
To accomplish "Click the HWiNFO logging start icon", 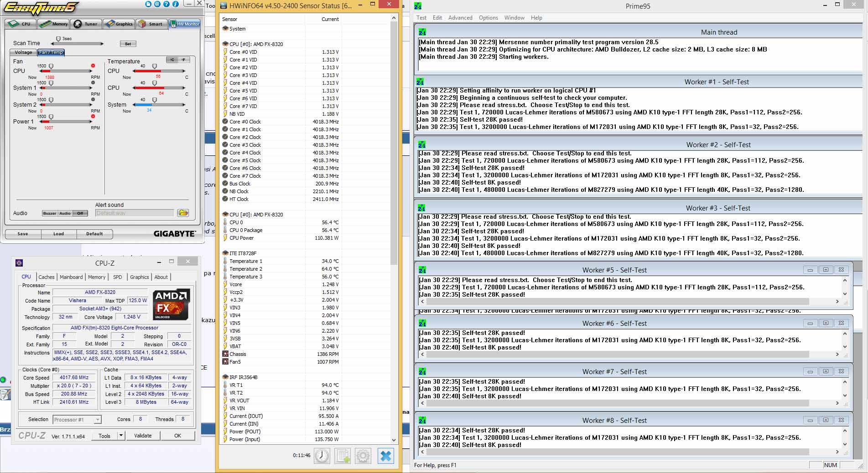I will coord(343,456).
